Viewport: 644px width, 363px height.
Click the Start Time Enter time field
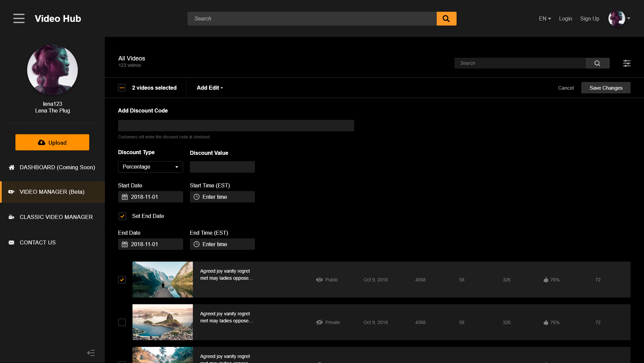pyautogui.click(x=222, y=197)
